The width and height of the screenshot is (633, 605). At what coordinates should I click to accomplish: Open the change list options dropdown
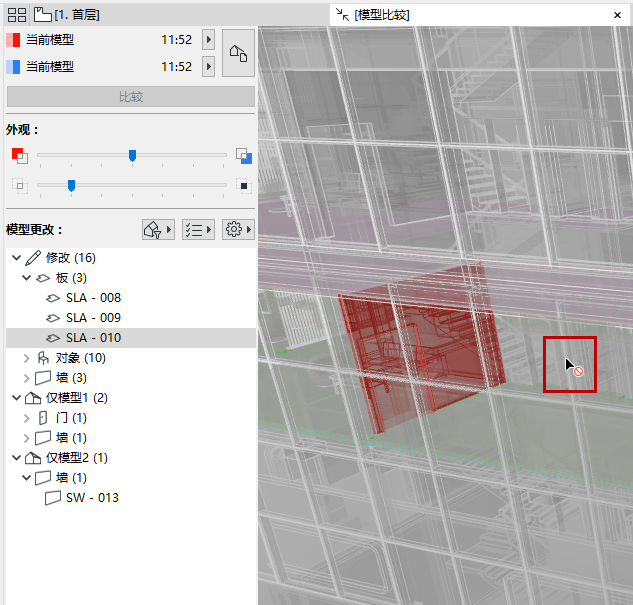click(x=198, y=230)
